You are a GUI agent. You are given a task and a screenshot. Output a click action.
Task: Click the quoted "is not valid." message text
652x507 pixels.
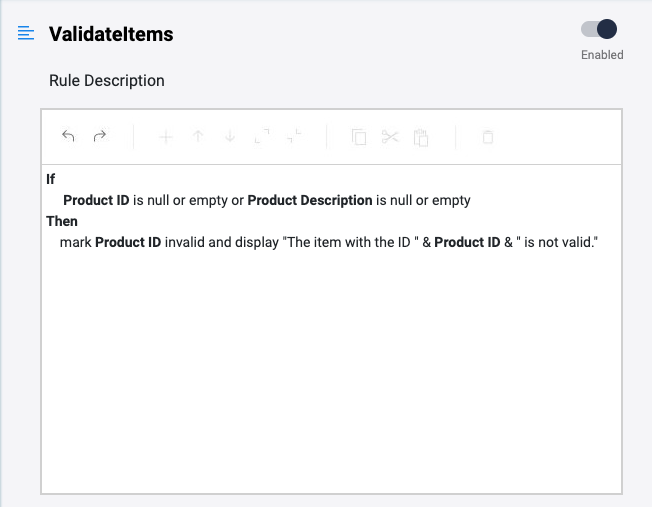tap(555, 242)
